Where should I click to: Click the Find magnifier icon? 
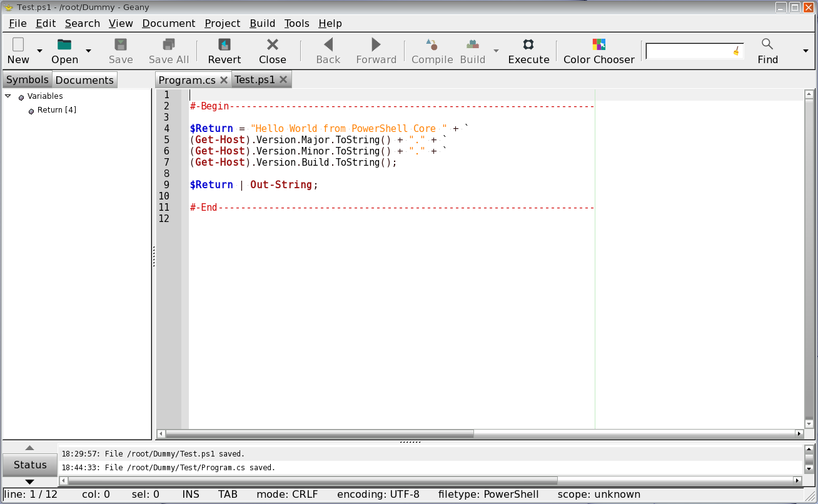767,44
